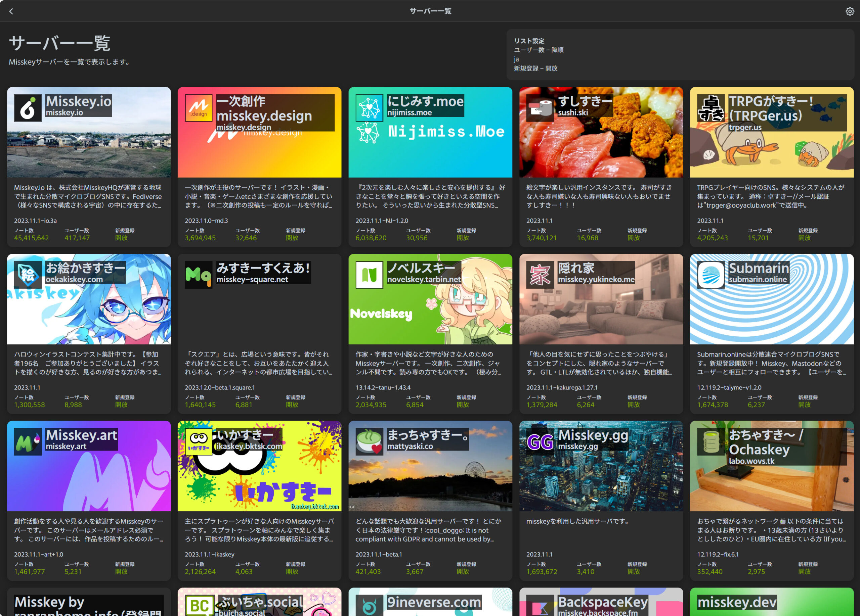Click misskey.gg description text
Image resolution: width=860 pixels, height=616 pixels.
pos(577,521)
